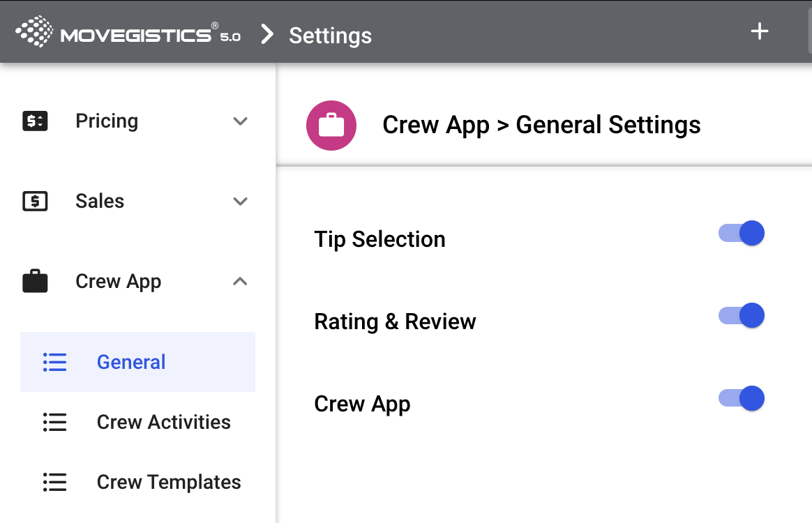Toggle the Crew App setting switch
This screenshot has height=523, width=812.
click(x=742, y=398)
